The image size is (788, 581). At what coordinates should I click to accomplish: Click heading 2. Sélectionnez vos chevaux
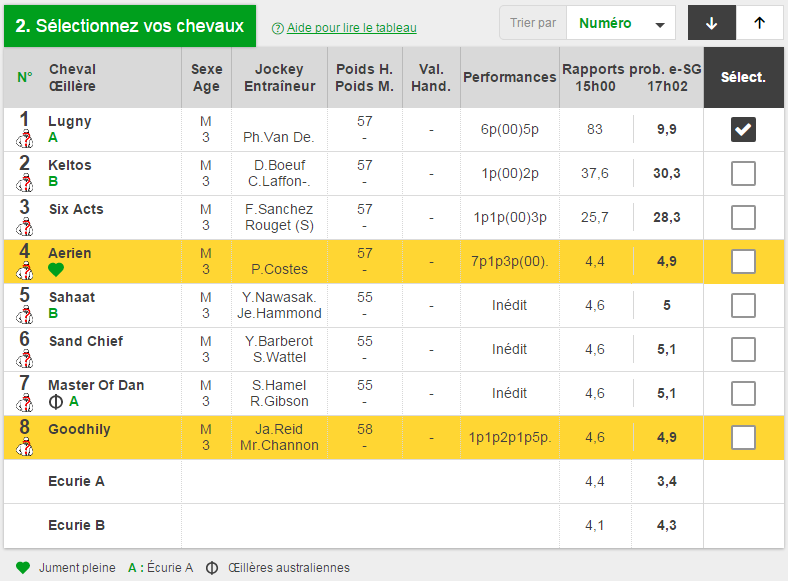130,26
